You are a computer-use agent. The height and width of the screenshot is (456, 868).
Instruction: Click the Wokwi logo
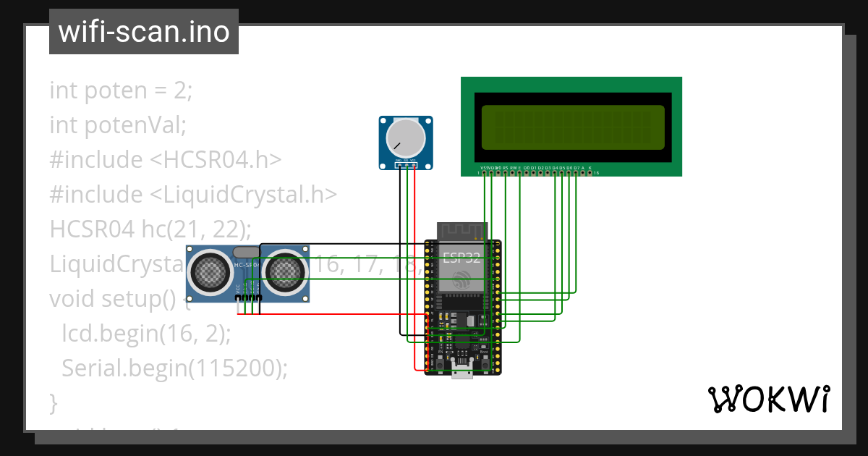click(x=768, y=399)
